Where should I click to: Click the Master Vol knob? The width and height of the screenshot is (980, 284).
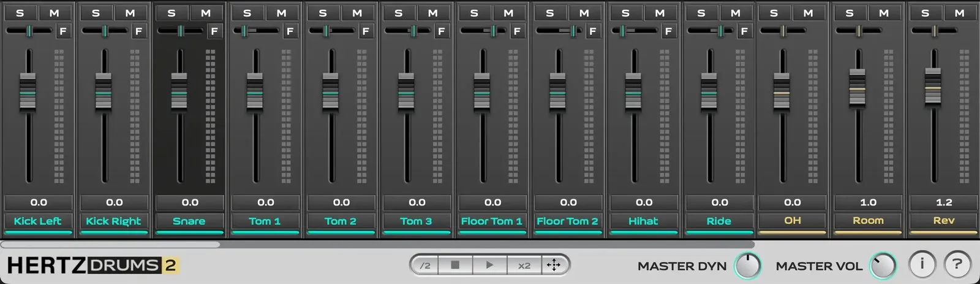point(883,266)
